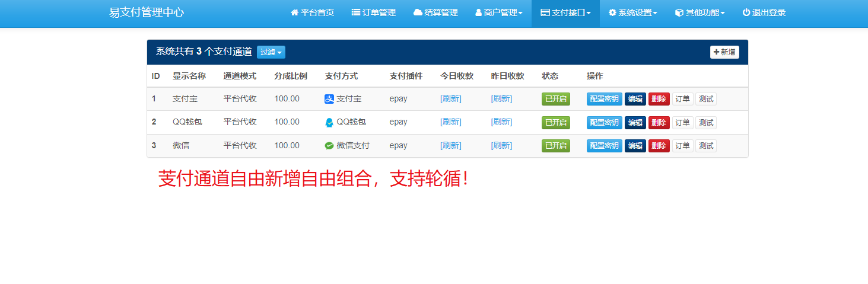Click 100.00 ratio in QQ钱包 row
The width and height of the screenshot is (868, 284).
click(287, 122)
